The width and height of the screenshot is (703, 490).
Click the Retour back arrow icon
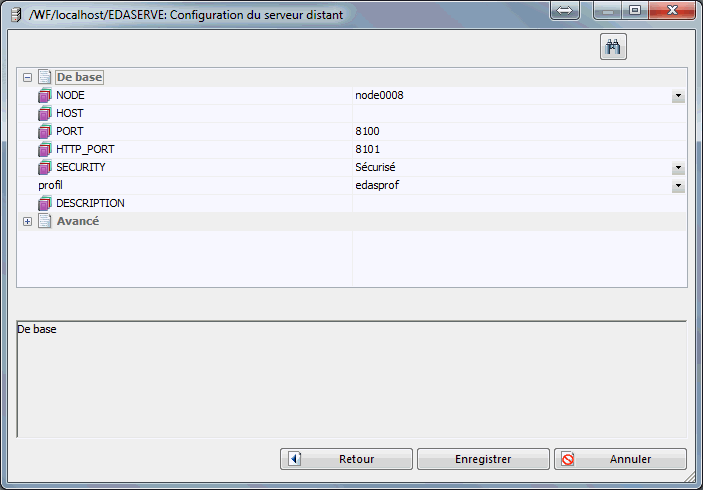point(295,459)
